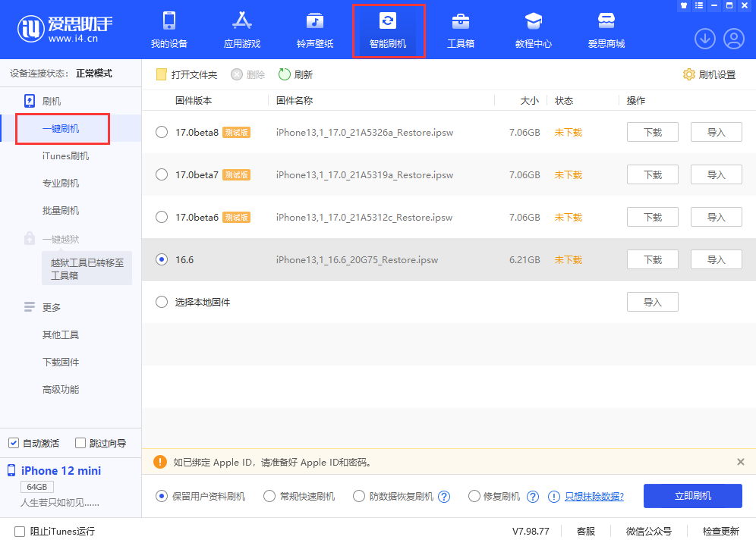756x543 pixels.
Task: Select the 17.0beta8 firmware radio button
Action: (161, 131)
